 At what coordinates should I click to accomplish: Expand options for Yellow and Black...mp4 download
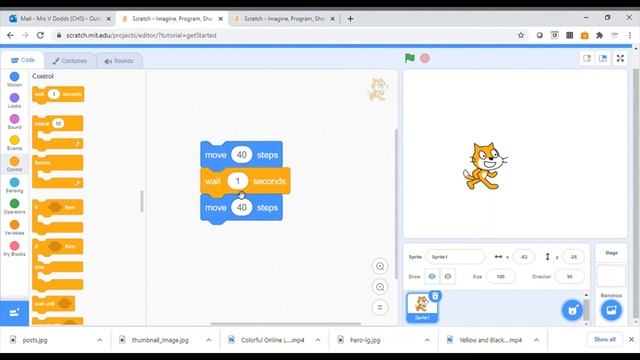(x=536, y=340)
